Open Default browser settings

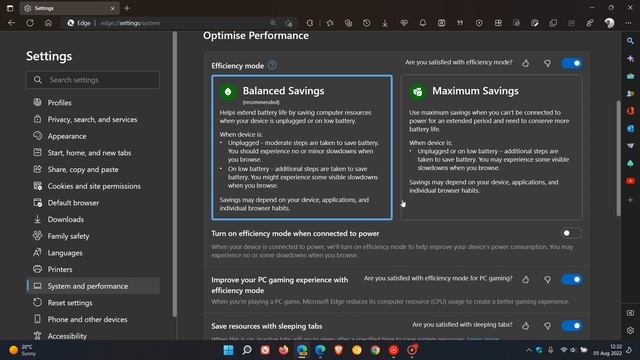click(x=93, y=203)
